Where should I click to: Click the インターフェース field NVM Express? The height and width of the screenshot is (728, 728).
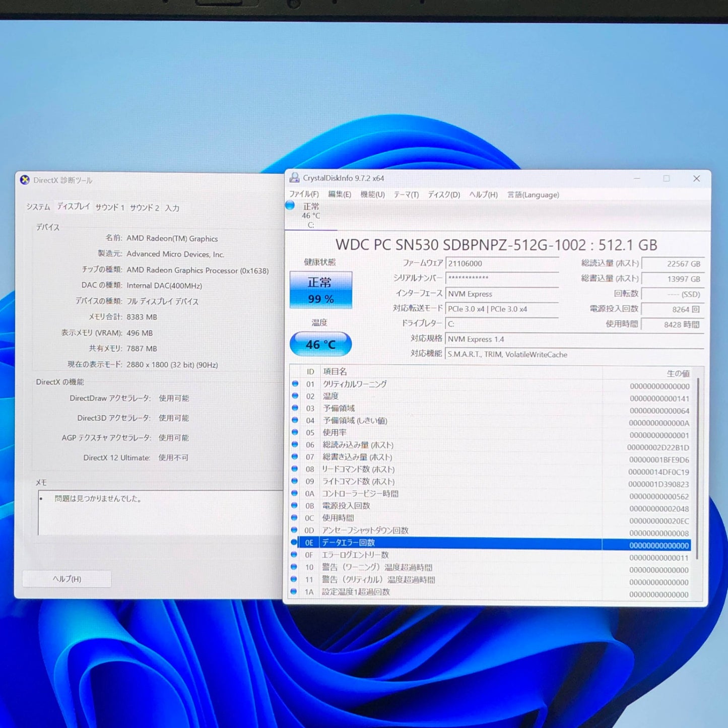[x=502, y=294]
